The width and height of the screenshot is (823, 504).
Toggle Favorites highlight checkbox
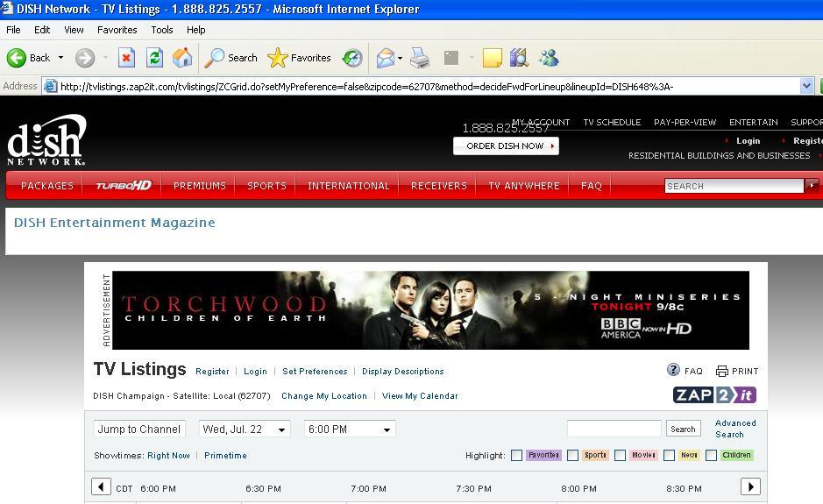(x=516, y=455)
